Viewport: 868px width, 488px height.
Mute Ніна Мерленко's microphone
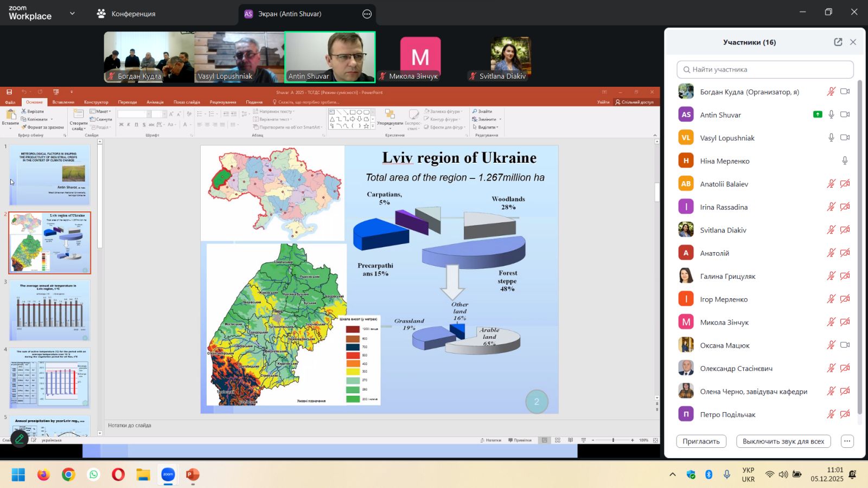point(845,160)
